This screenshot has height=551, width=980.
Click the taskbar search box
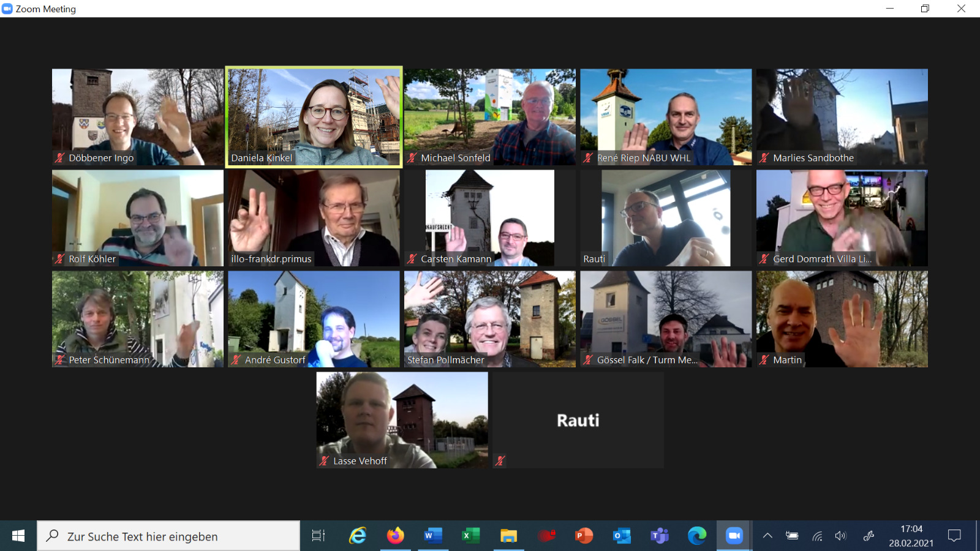tap(168, 536)
